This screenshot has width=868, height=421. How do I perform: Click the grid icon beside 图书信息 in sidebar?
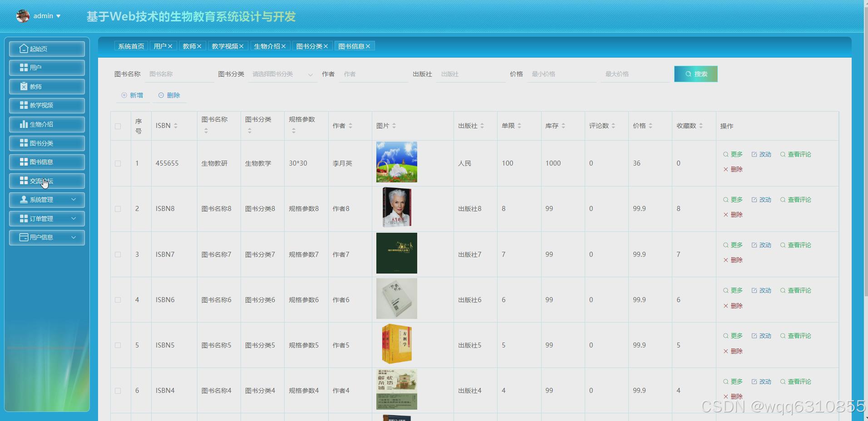(x=24, y=162)
